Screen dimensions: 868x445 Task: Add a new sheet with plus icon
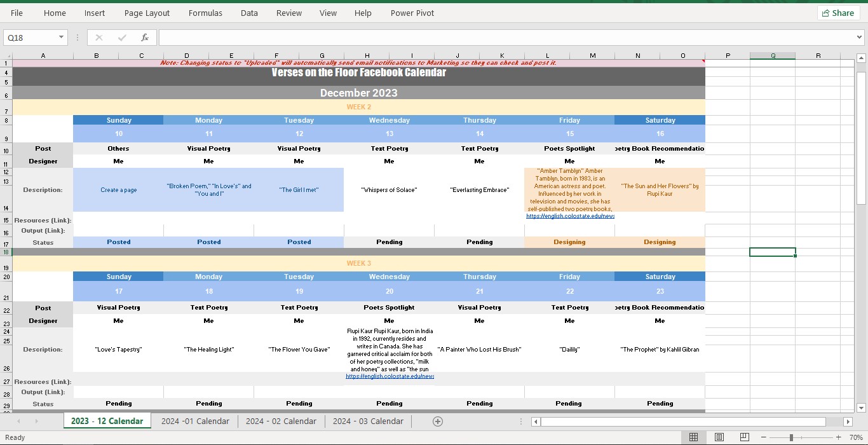coord(437,421)
